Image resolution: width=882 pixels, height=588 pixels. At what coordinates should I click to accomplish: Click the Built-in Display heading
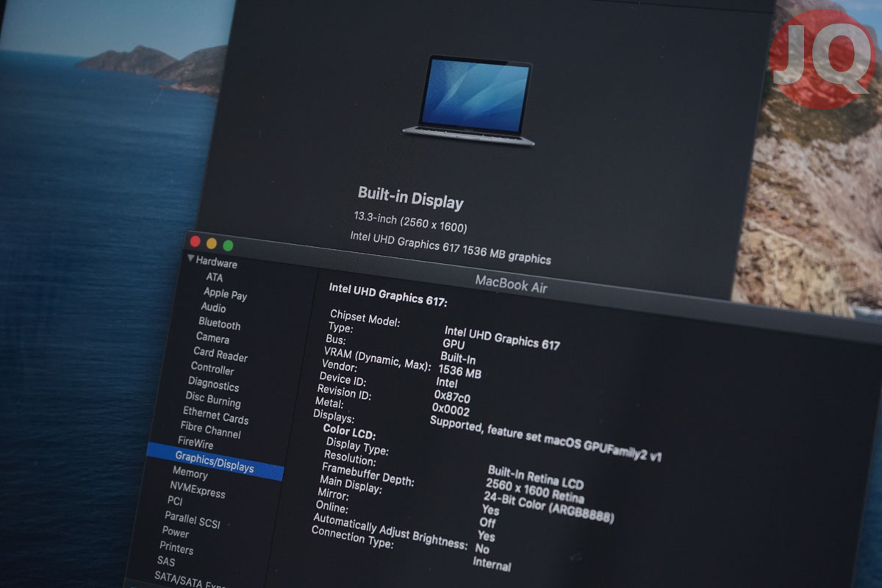pyautogui.click(x=410, y=197)
